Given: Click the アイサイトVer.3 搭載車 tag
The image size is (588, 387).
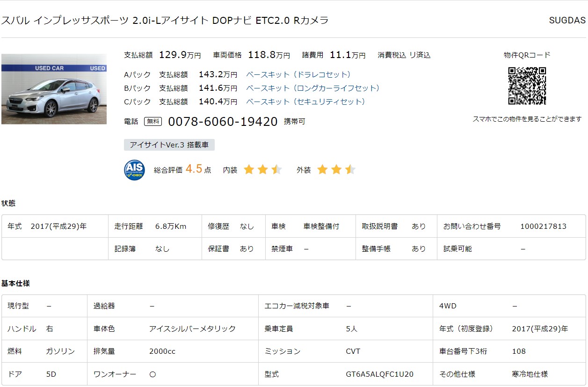Looking at the screenshot, I should [169, 145].
